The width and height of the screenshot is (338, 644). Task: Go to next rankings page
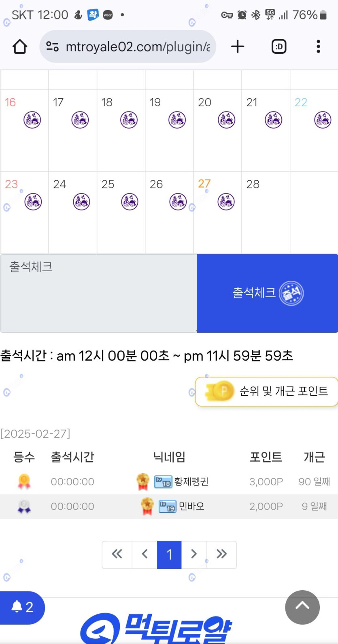[194, 554]
